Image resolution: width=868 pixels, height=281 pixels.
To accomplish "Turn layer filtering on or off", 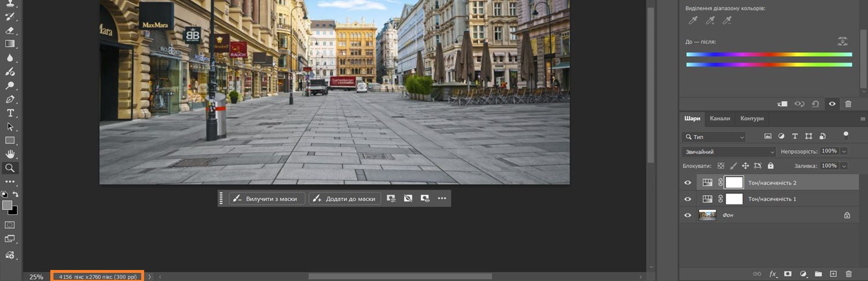I will [x=846, y=136].
